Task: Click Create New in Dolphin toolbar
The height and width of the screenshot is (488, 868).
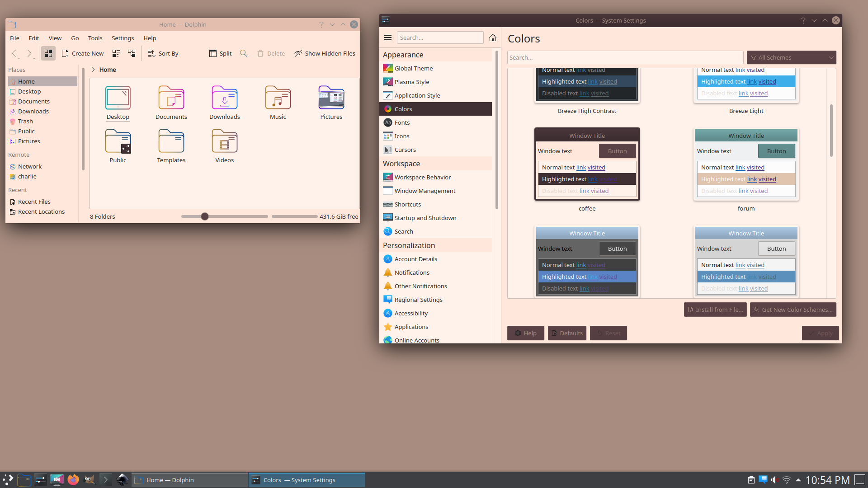Action: [x=82, y=53]
